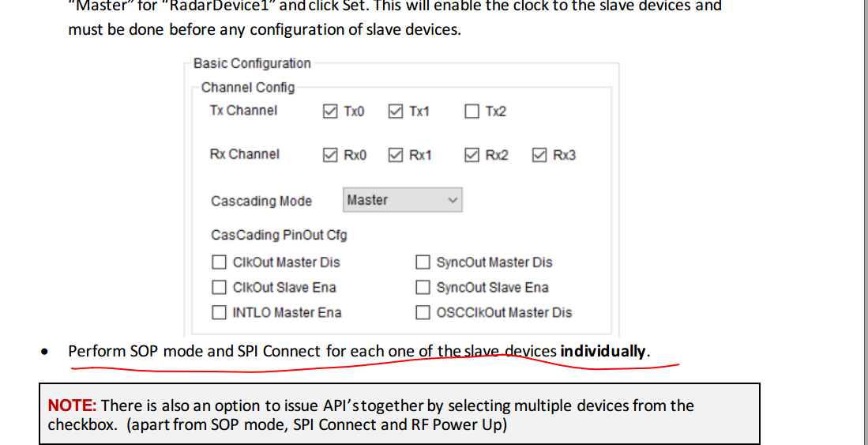Disable the Rx2 channel checkbox
This screenshot has width=868, height=445.
tap(472, 155)
